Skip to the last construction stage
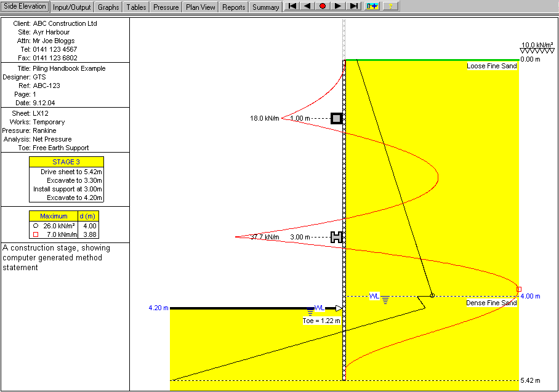Screen dimensions: 559x392 [353, 7]
